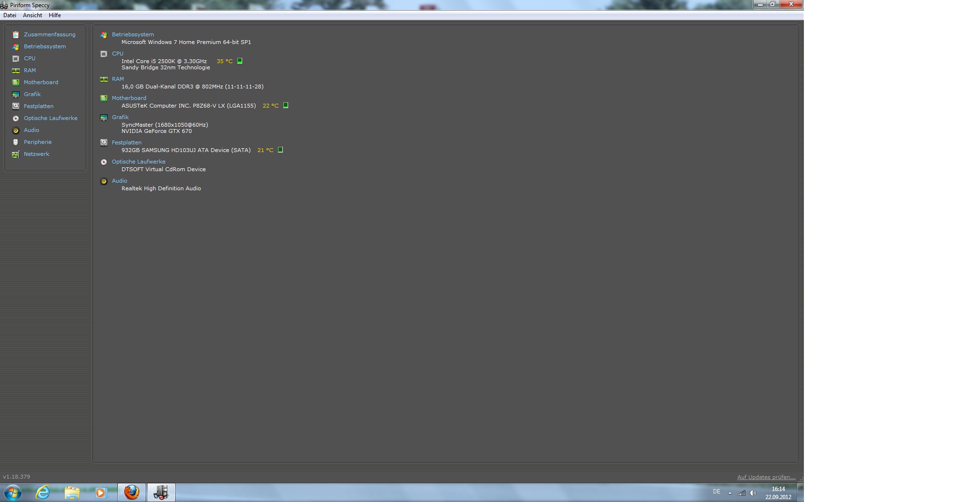Select the Betriebssystem icon in sidebar

pyautogui.click(x=16, y=46)
